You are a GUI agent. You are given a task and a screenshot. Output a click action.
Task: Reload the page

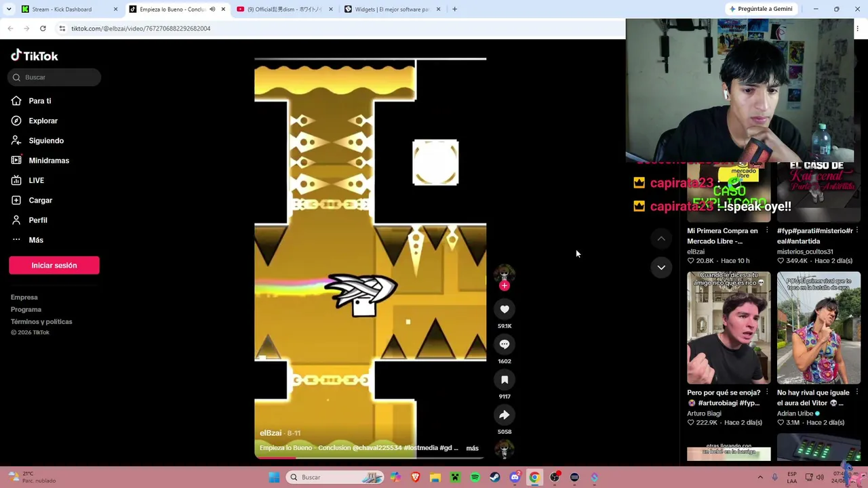tap(43, 28)
